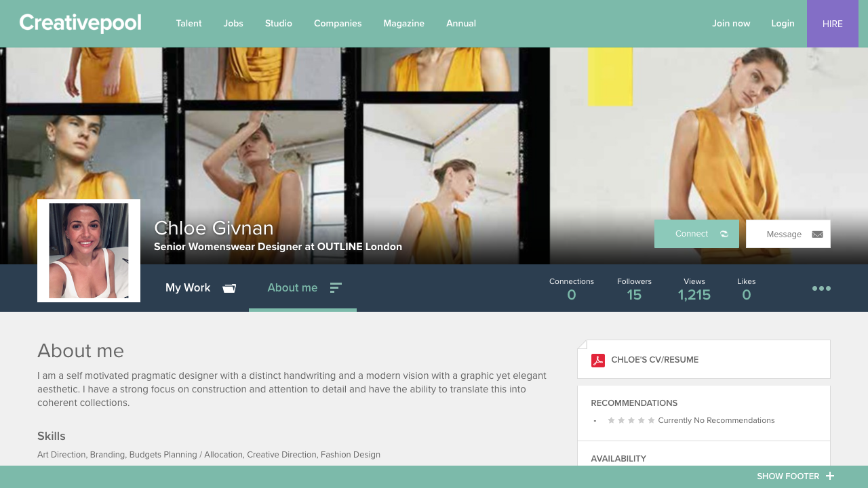Open the ellipsis more-options menu
This screenshot has width=868, height=488.
coord(821,287)
